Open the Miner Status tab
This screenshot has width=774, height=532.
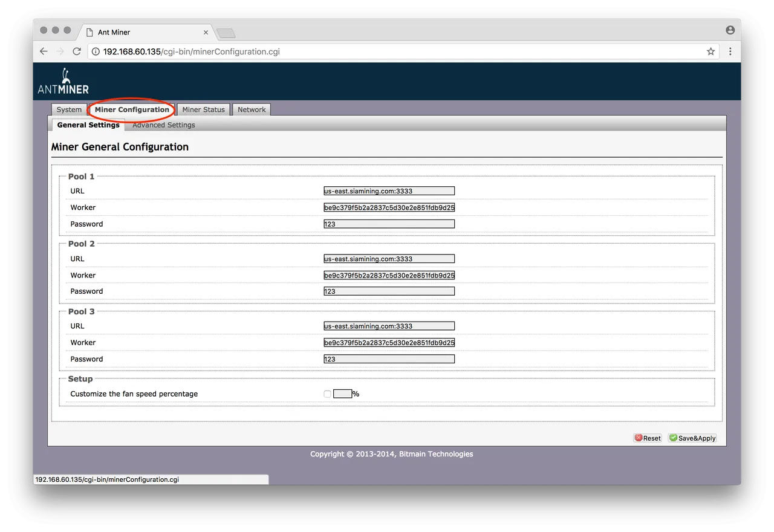[203, 109]
